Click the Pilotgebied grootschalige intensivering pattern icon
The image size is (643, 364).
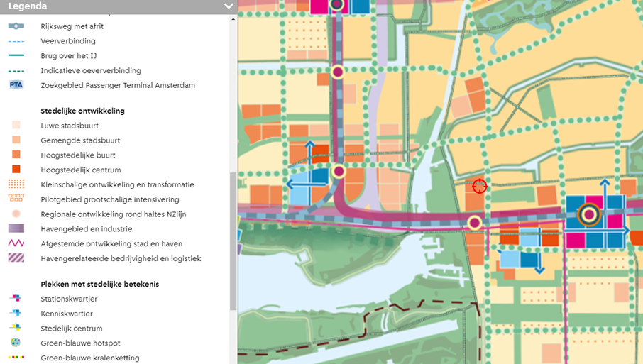coord(16,198)
